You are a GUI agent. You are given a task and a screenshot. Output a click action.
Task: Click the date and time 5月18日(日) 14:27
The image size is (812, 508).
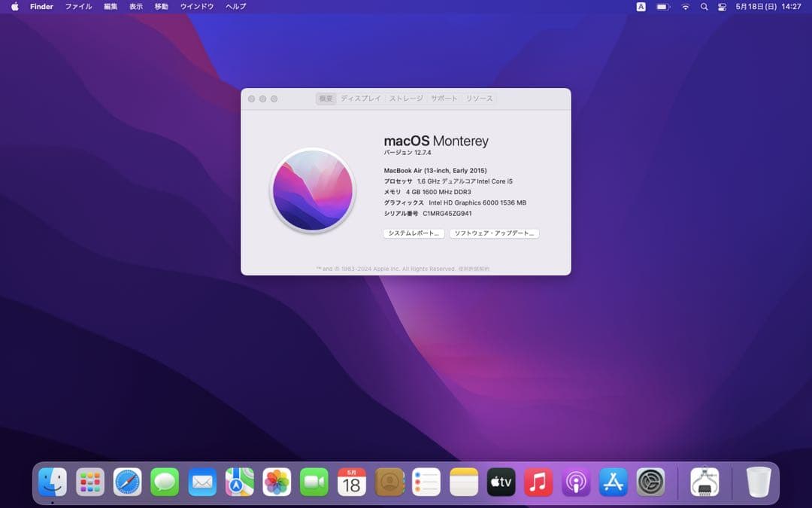(768, 7)
